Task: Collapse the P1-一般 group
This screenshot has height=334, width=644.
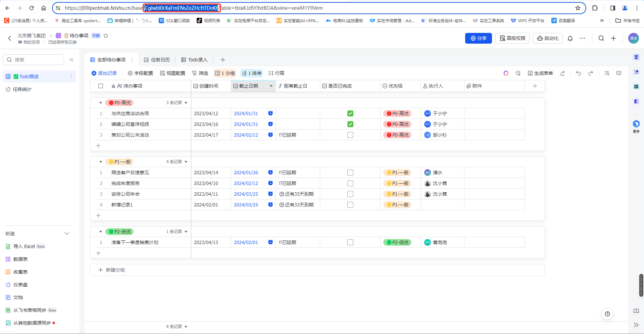Action: click(x=101, y=162)
